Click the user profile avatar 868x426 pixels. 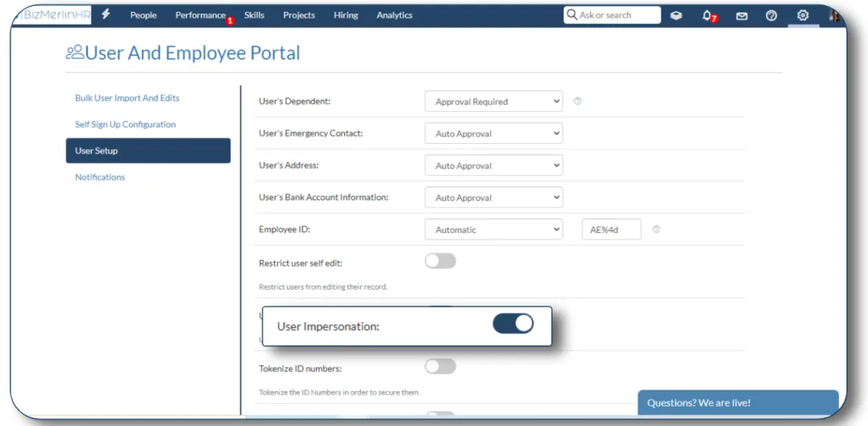[834, 15]
